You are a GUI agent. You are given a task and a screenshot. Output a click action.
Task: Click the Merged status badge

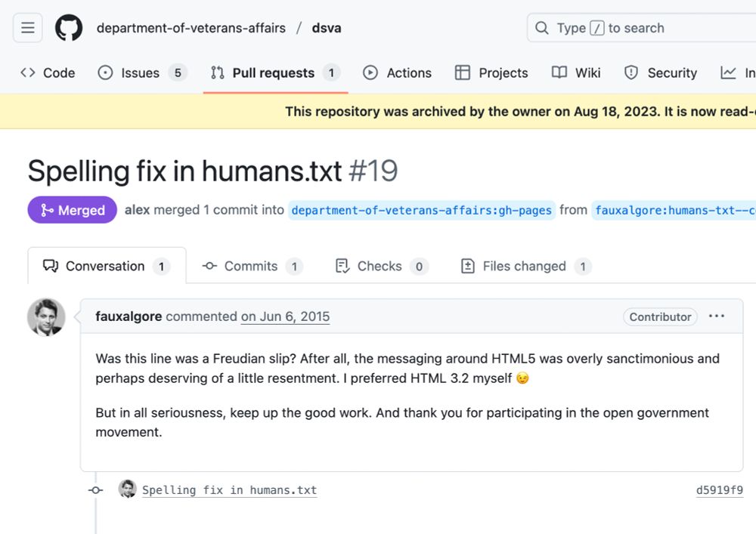[x=73, y=210]
